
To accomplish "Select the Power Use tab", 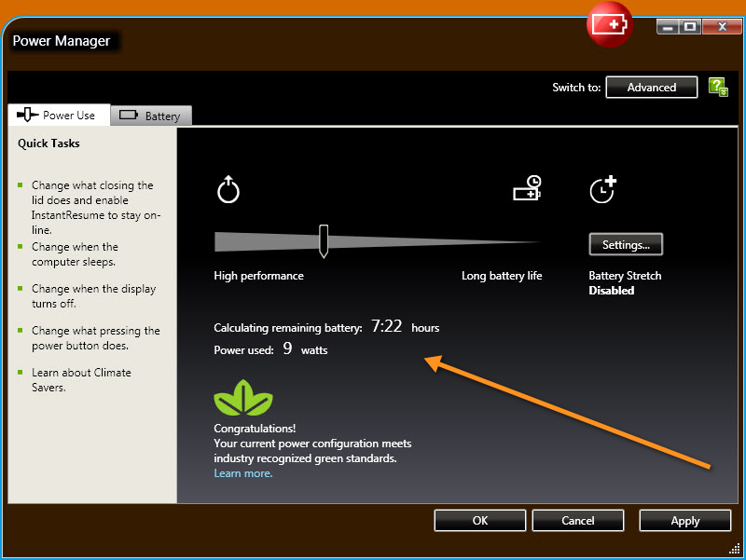I will 59,115.
